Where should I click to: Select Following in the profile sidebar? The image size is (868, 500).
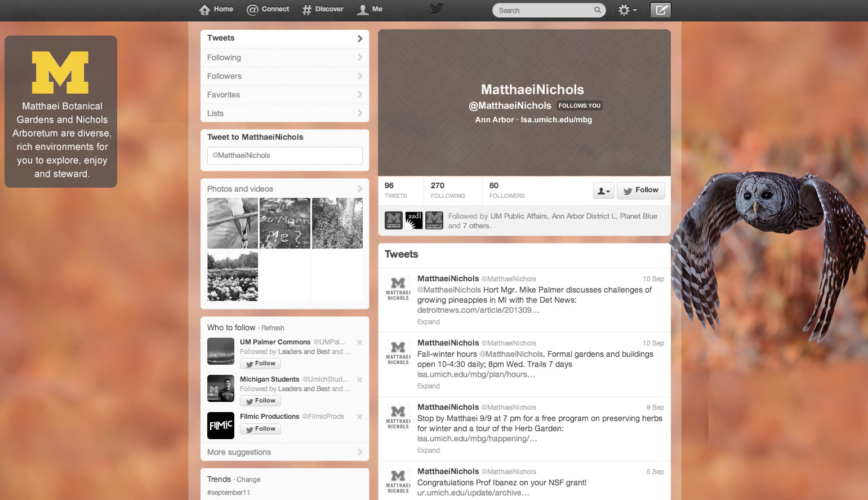284,57
